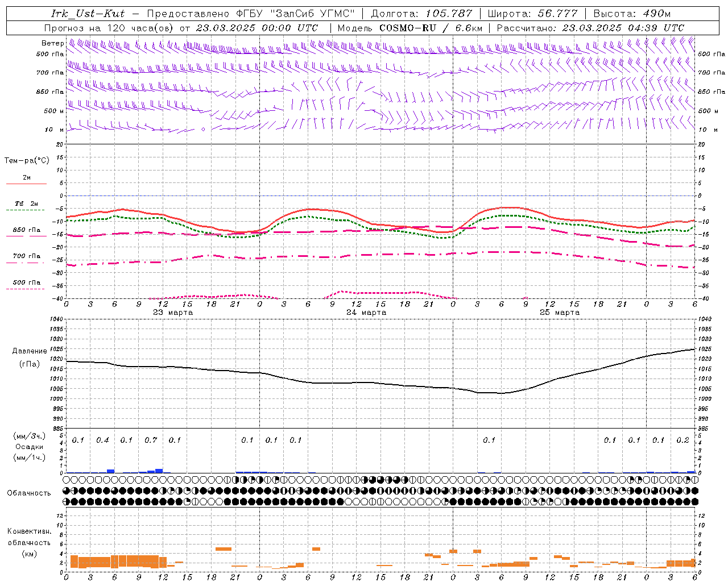
Task: Click the precipitation value 0.7
Action: pyautogui.click(x=151, y=440)
